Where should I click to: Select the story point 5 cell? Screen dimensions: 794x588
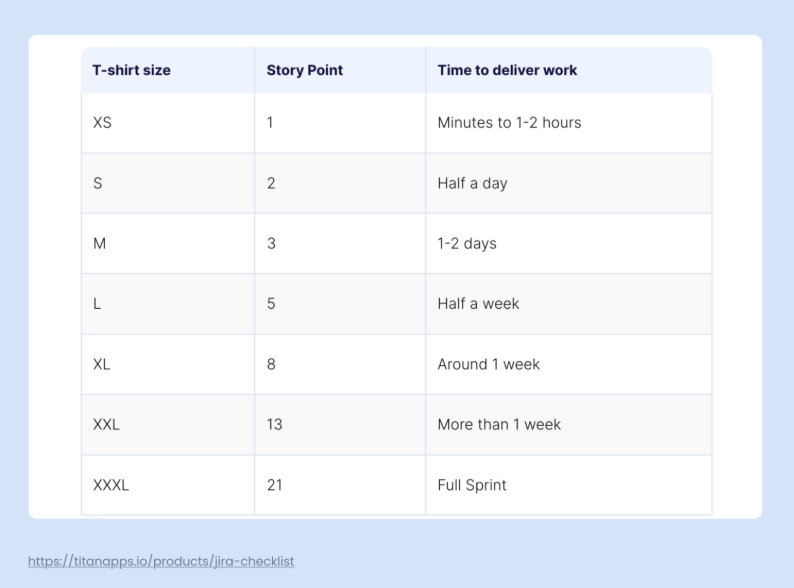[271, 304]
